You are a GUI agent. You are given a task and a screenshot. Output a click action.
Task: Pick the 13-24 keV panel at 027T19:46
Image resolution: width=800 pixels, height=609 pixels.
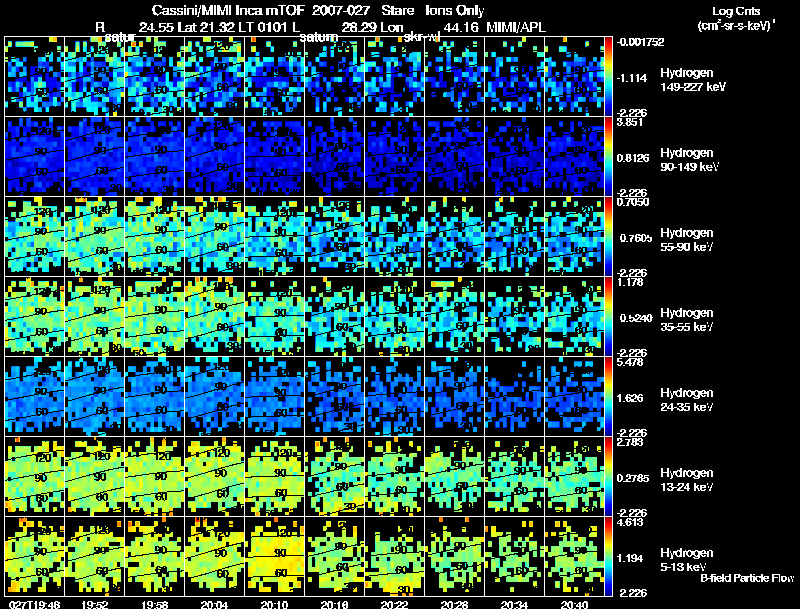point(34,476)
